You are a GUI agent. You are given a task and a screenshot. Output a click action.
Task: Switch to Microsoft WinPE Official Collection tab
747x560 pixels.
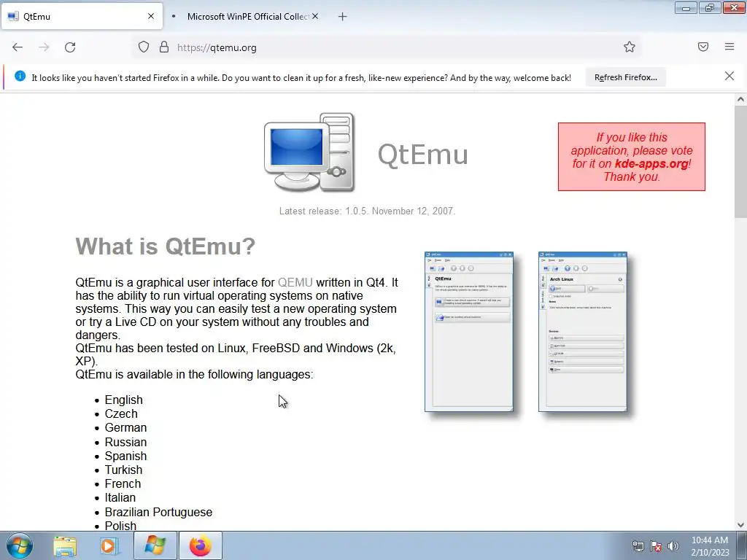pos(244,16)
